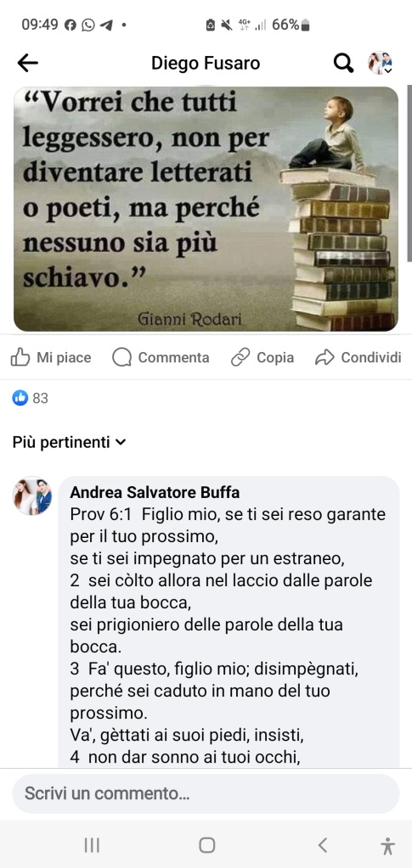Open Android recent apps button
The width and height of the screenshot is (412, 868).
92,845
